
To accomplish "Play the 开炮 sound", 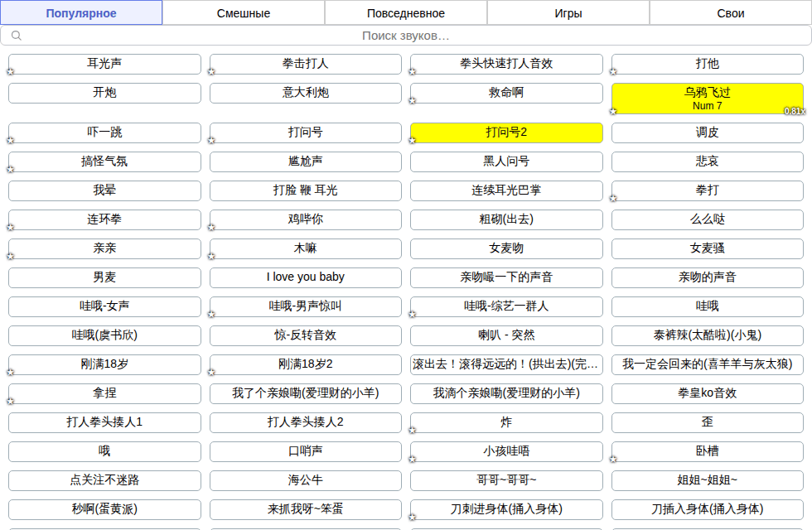I will click(x=104, y=93).
